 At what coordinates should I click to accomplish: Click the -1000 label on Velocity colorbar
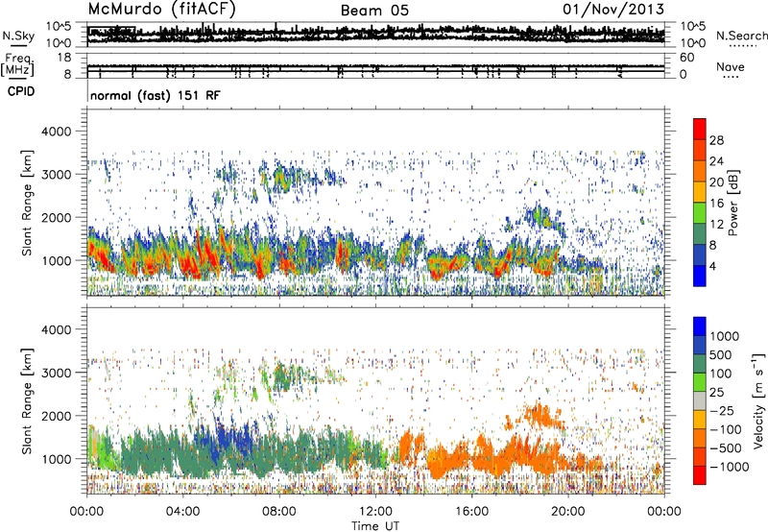point(729,467)
